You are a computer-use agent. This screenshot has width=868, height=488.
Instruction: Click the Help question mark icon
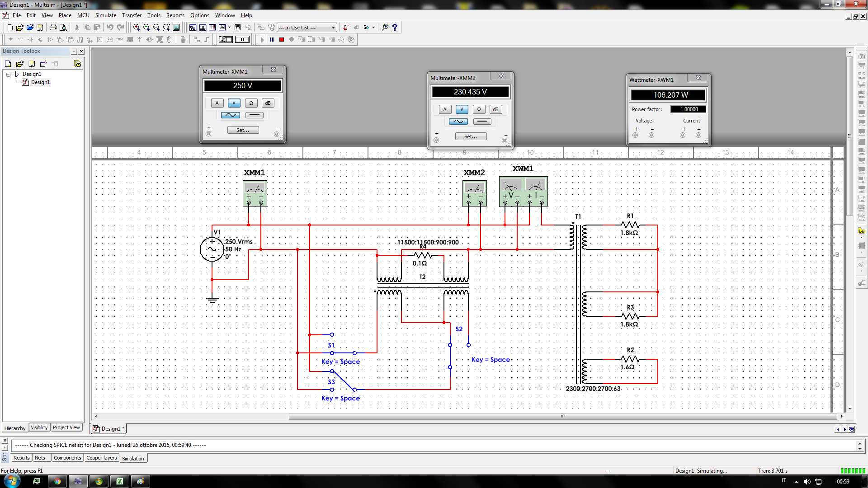pyautogui.click(x=395, y=28)
